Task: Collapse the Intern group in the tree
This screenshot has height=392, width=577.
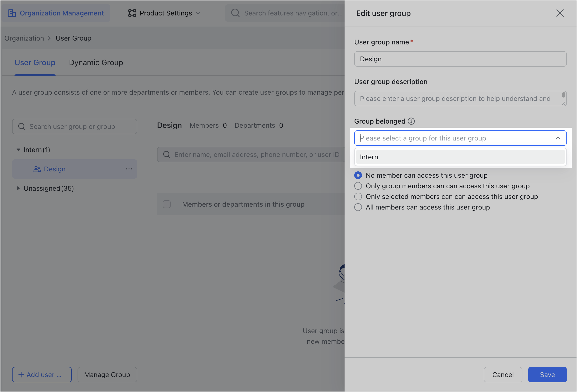Action: tap(18, 149)
